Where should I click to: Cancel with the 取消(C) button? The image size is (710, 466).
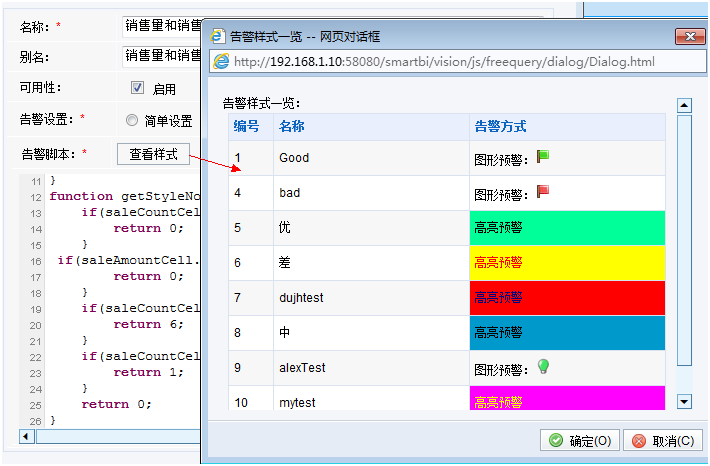click(663, 441)
